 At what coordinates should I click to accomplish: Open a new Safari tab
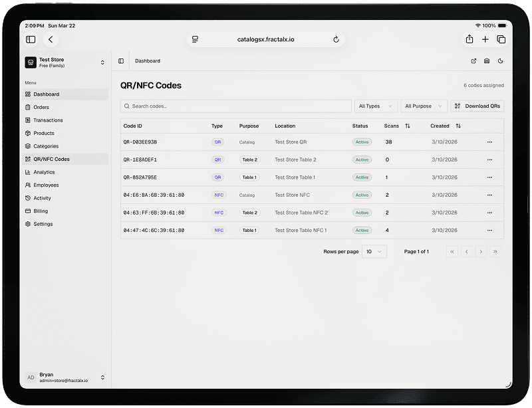point(485,39)
